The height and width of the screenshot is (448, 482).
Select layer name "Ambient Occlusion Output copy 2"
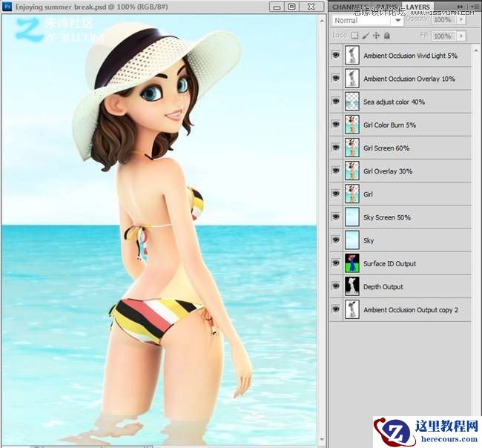(411, 309)
